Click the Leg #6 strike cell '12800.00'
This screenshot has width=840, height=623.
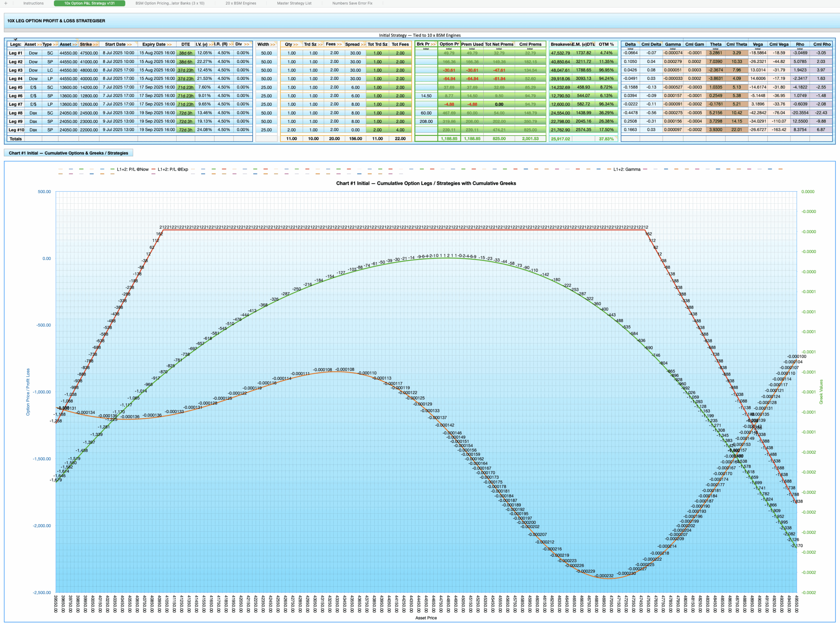point(89,96)
